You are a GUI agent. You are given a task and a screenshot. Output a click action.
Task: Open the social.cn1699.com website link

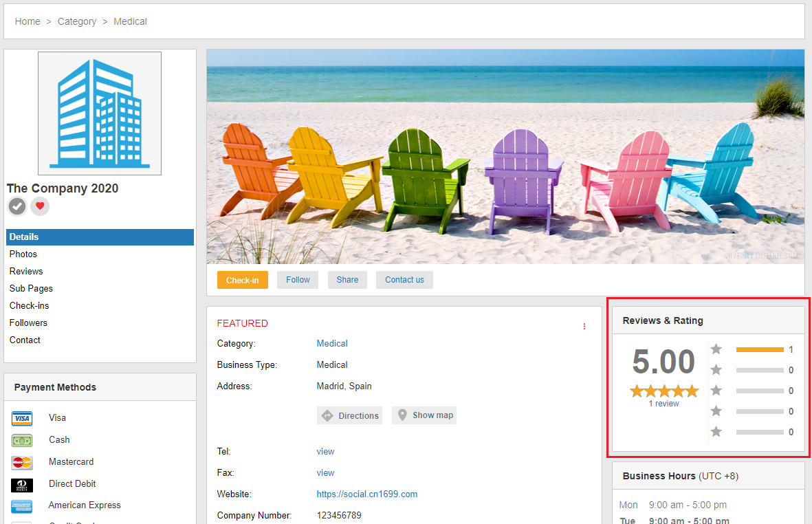pyautogui.click(x=366, y=494)
